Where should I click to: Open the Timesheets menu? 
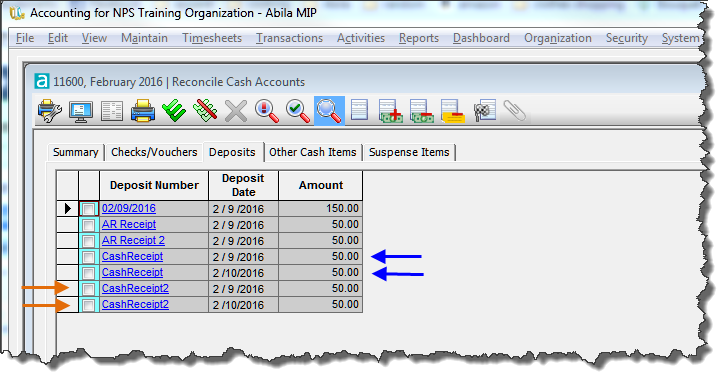tap(212, 38)
